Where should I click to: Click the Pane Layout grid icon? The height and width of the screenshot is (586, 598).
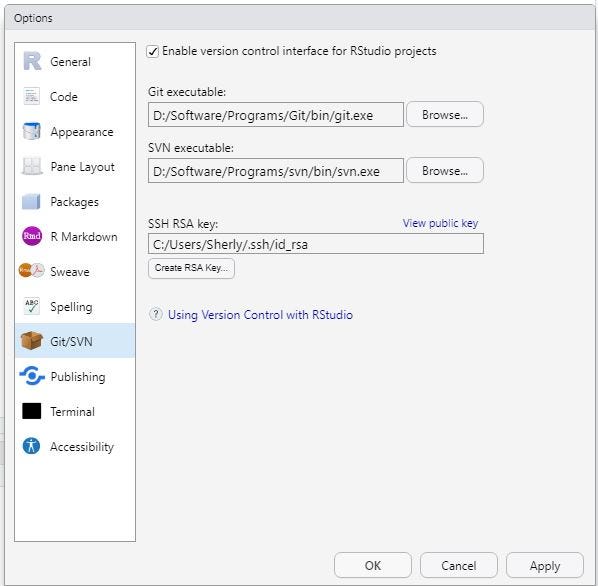pos(32,166)
